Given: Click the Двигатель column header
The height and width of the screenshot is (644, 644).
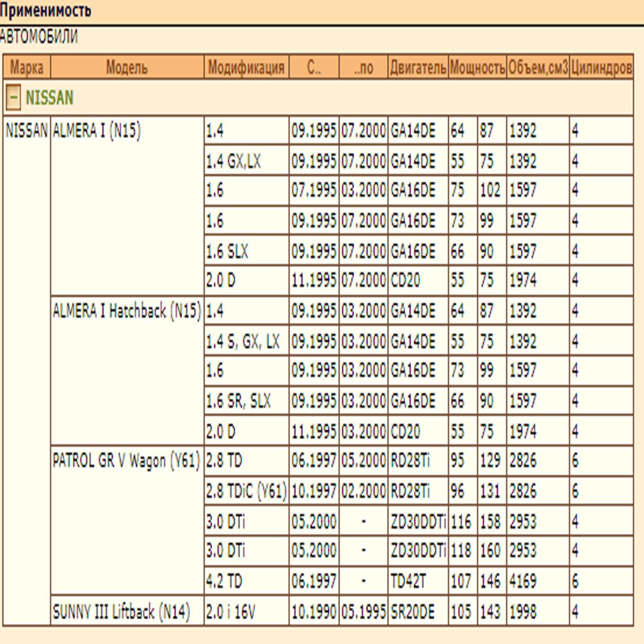Looking at the screenshot, I should click(418, 67).
